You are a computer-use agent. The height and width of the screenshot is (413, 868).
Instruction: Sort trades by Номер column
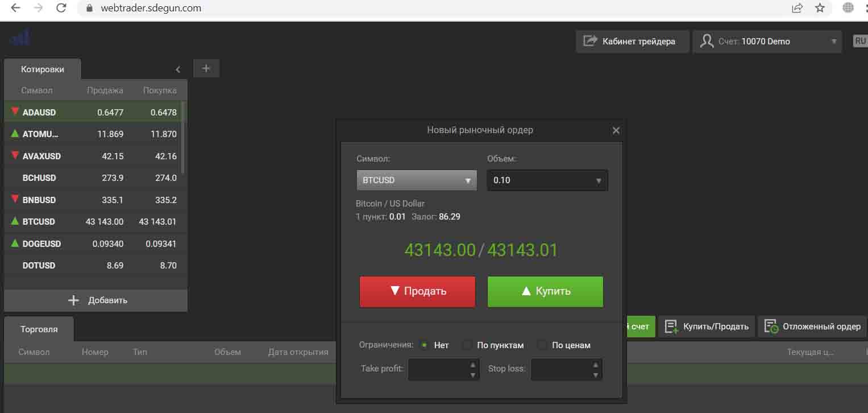pyautogui.click(x=95, y=352)
